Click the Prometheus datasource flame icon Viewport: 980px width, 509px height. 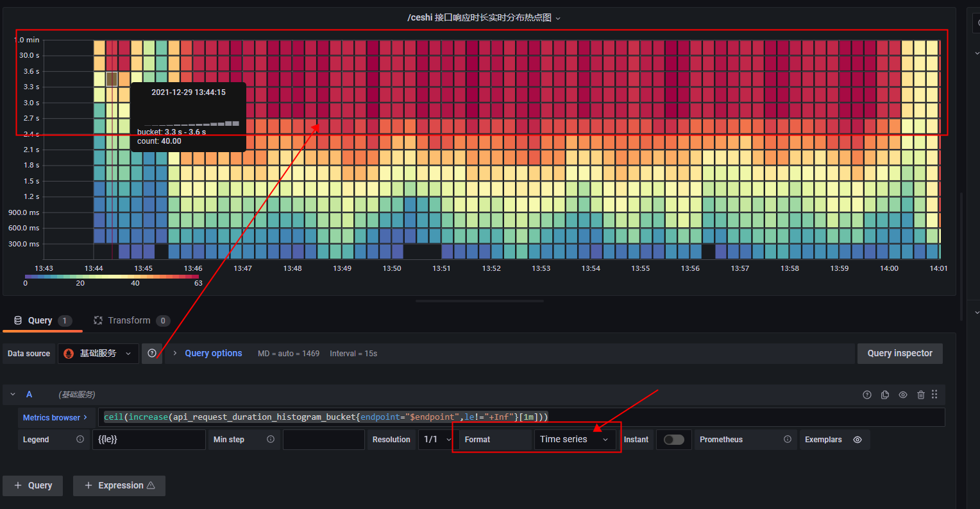tap(68, 353)
